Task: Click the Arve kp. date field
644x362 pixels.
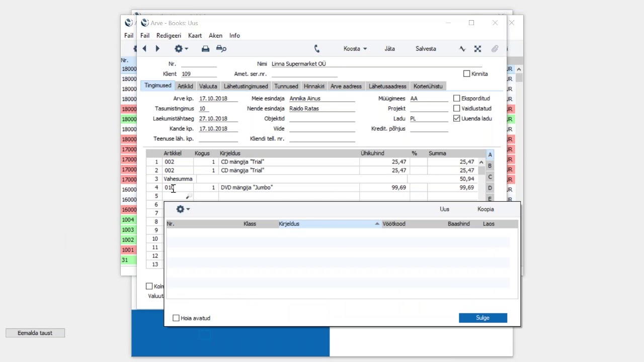Action: pos(218,99)
